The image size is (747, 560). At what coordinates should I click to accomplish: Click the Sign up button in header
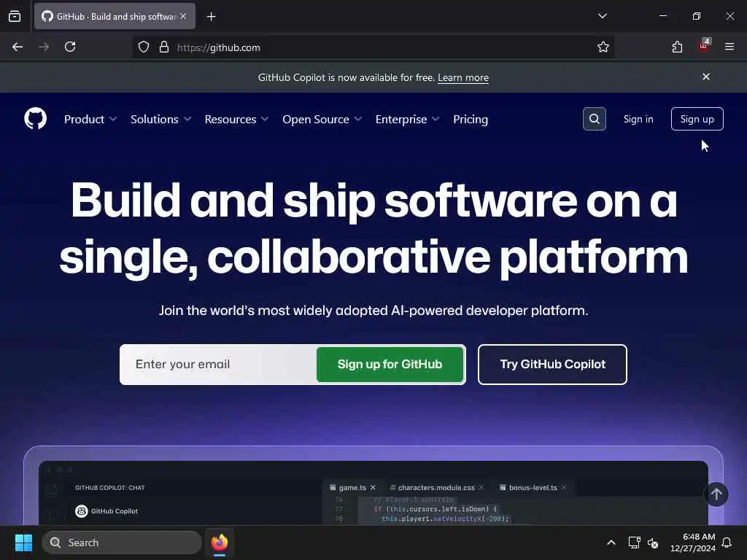pyautogui.click(x=697, y=119)
